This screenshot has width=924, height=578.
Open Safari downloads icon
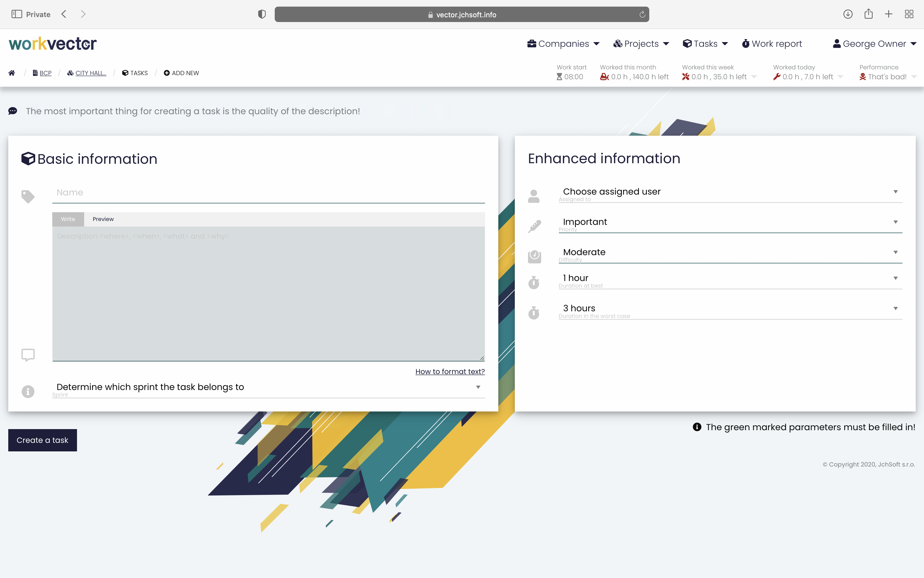click(x=848, y=14)
